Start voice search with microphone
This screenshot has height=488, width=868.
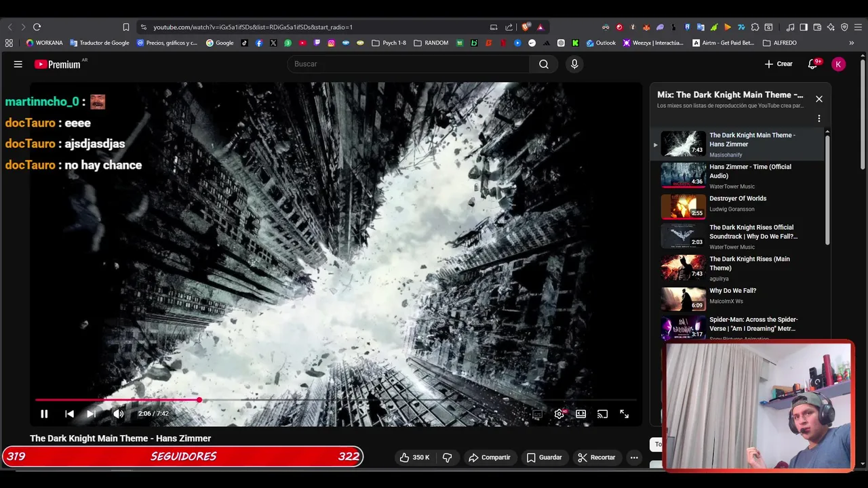(574, 64)
